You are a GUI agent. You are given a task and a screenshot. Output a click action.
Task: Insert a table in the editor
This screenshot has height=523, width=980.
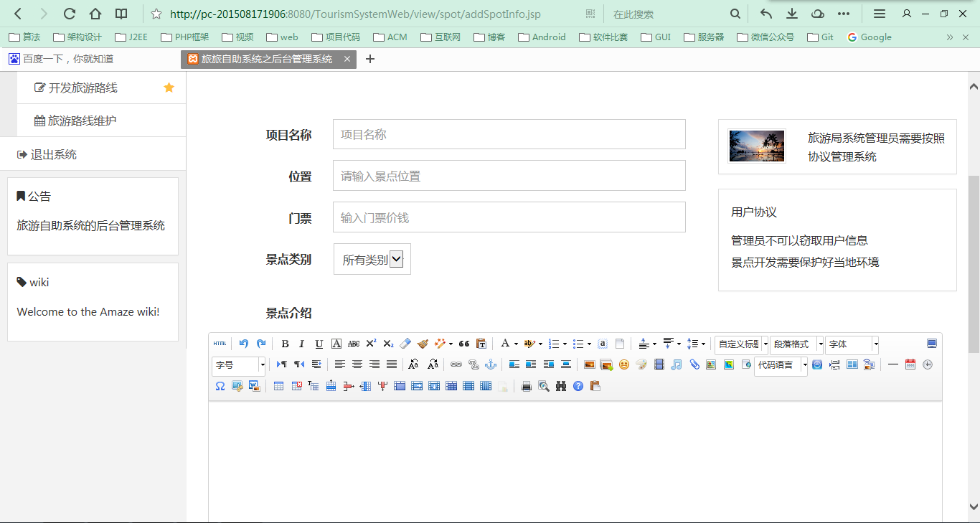pyautogui.click(x=278, y=386)
